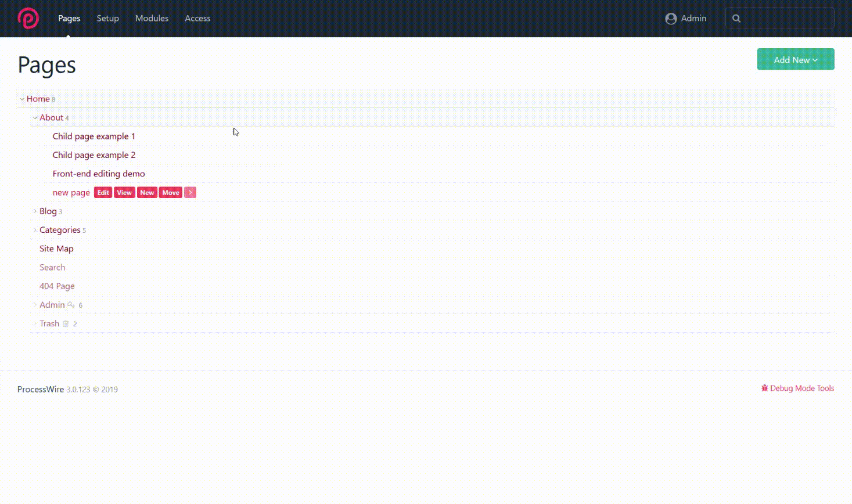This screenshot has height=504, width=852.
Task: Click the trash can icon beside Trash
Action: tap(66, 323)
